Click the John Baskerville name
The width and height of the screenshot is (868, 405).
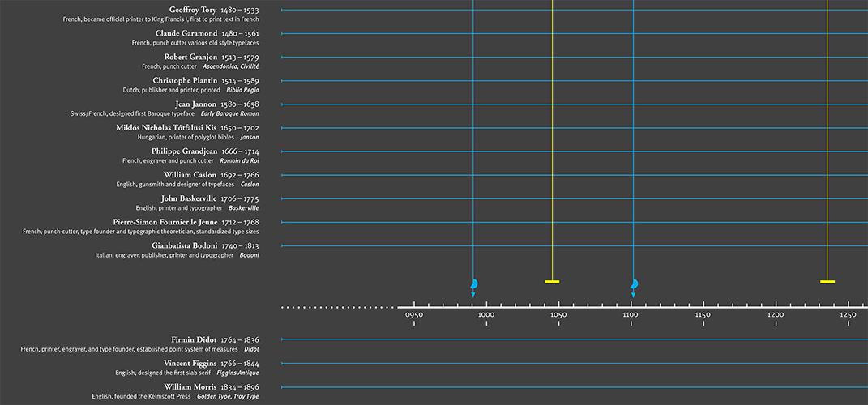[x=189, y=198]
